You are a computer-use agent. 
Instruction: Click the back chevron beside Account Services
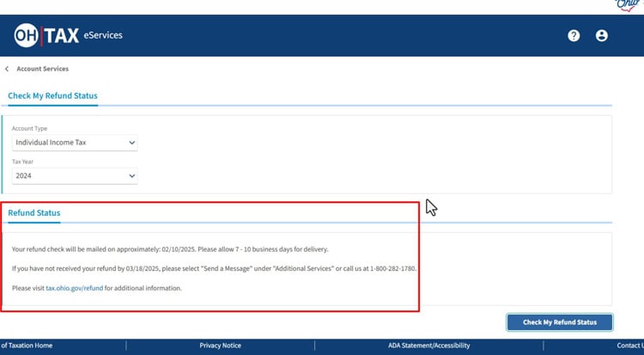(7, 69)
